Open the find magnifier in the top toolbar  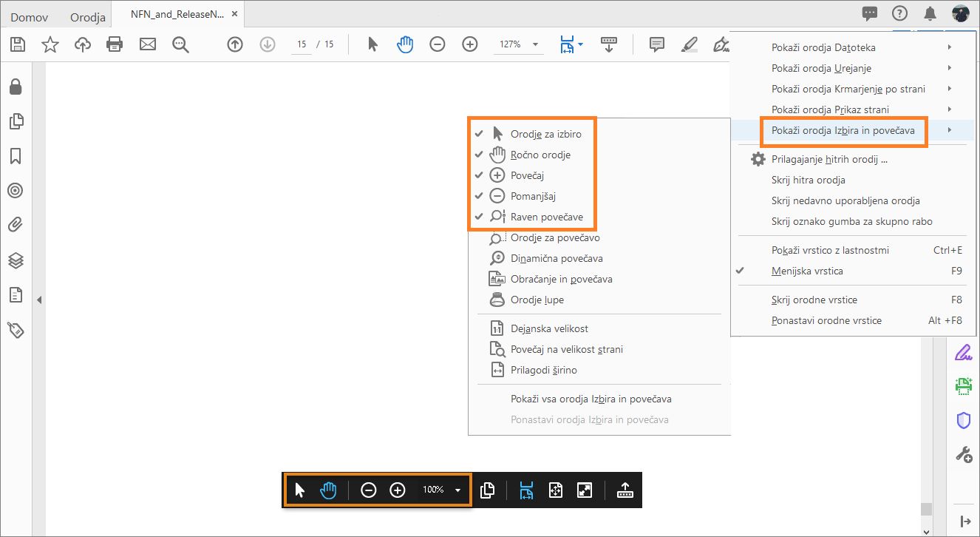point(181,44)
